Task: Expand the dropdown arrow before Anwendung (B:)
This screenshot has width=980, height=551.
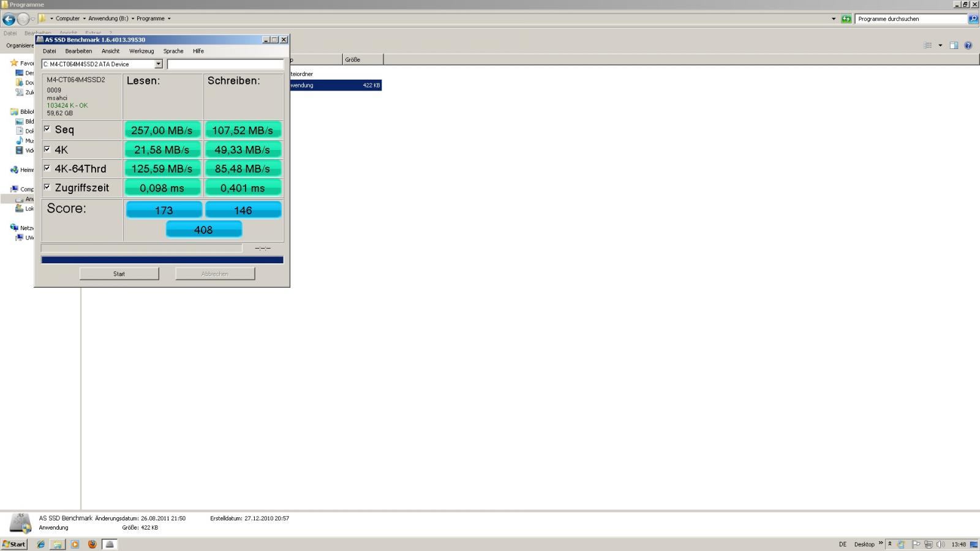Action: pos(85,18)
